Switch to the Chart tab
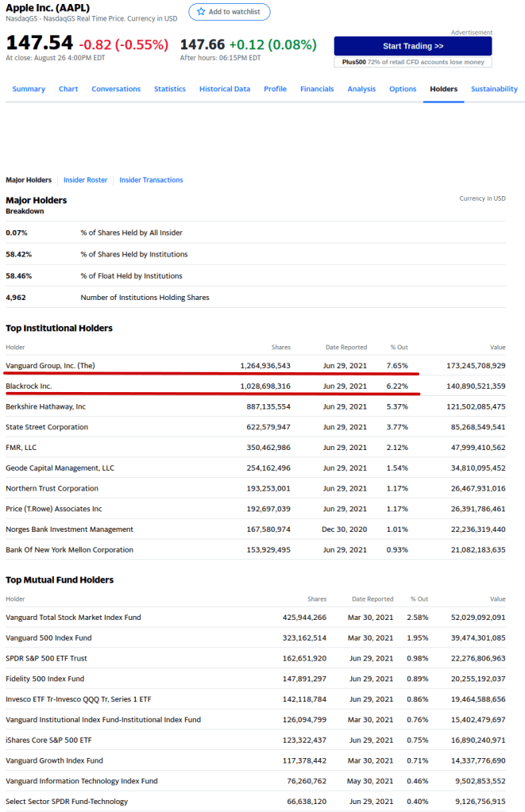 (x=68, y=89)
